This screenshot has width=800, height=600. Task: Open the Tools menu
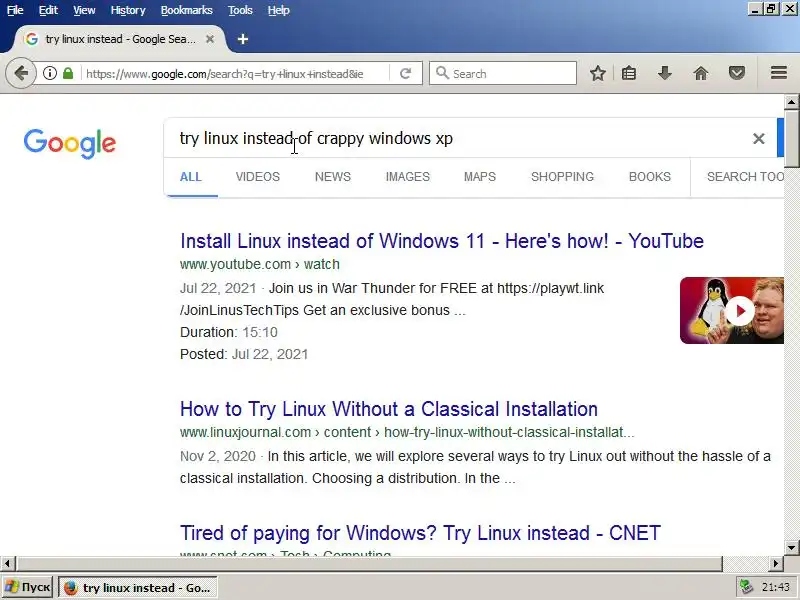240,10
